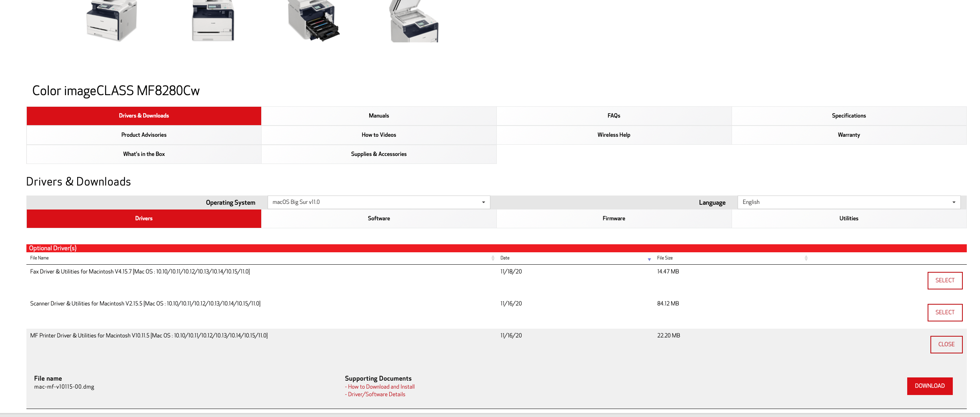The height and width of the screenshot is (417, 980).
Task: Click the Fax Driver & Utilities file name
Action: coord(140,271)
